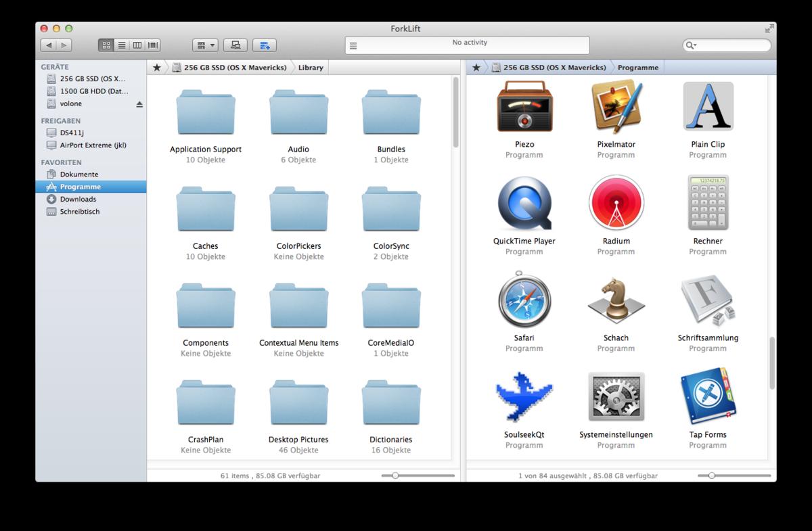Click the Dictionaries folder icon

tap(391, 402)
